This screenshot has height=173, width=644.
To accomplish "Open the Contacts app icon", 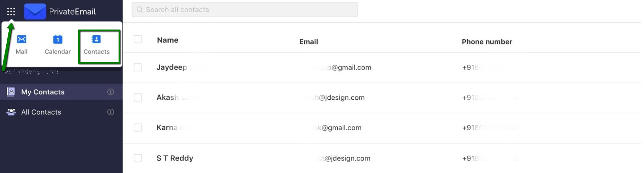I will click(96, 39).
